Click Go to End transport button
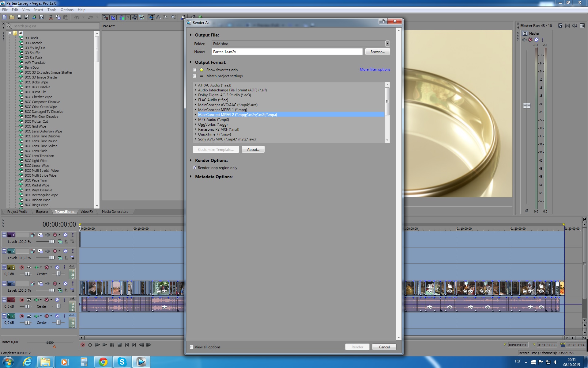588x368 pixels. tap(134, 345)
